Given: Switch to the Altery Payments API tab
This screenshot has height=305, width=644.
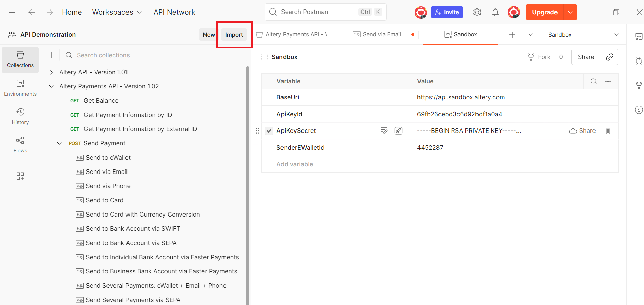Looking at the screenshot, I should pos(292,35).
